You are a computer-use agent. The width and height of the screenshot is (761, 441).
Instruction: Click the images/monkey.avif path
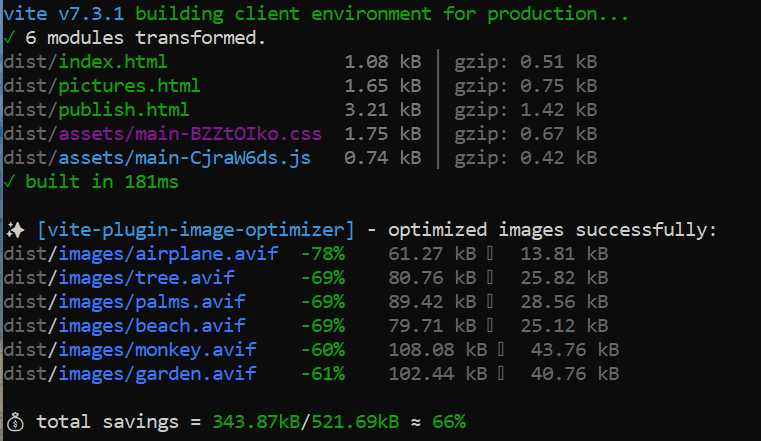(x=157, y=350)
